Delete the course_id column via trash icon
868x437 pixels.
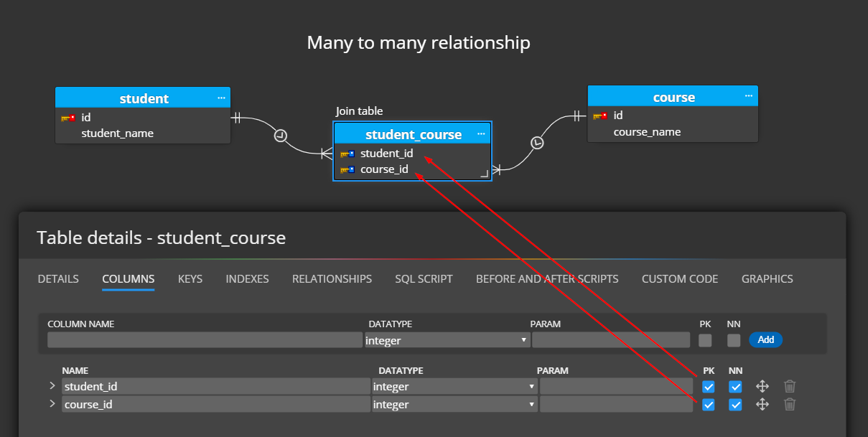tap(790, 404)
